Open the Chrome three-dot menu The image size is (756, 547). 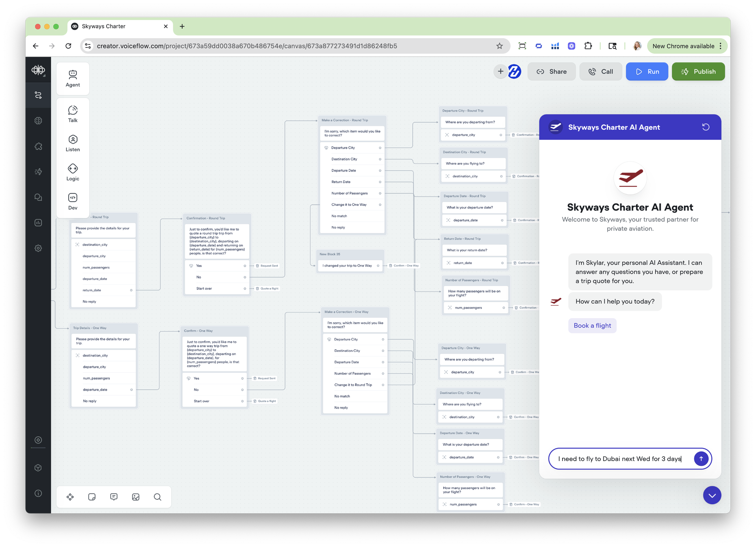(721, 46)
